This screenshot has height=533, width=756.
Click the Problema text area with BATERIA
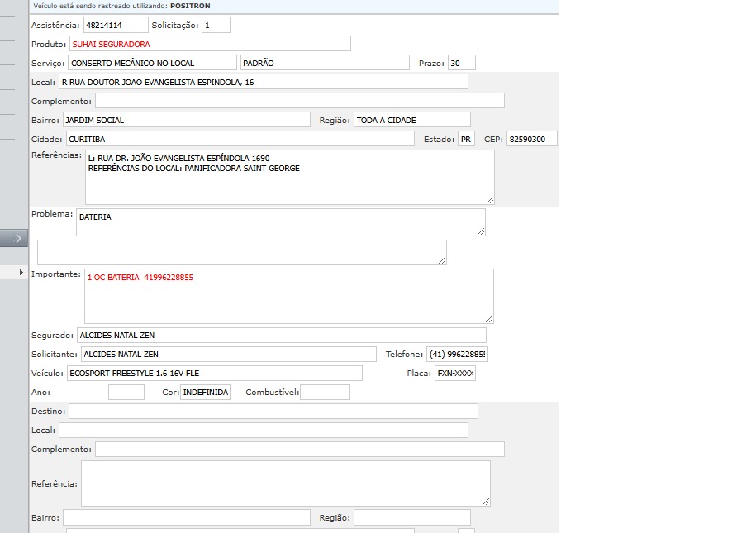click(281, 222)
